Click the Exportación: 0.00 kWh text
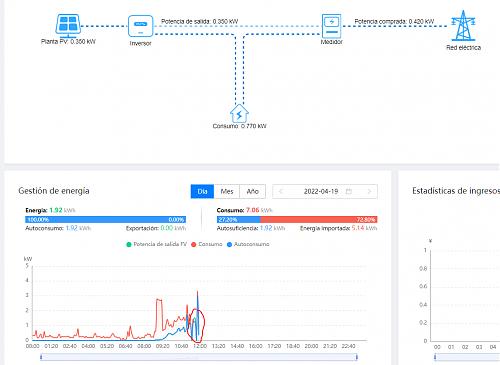This screenshot has height=365, width=500. (x=156, y=228)
